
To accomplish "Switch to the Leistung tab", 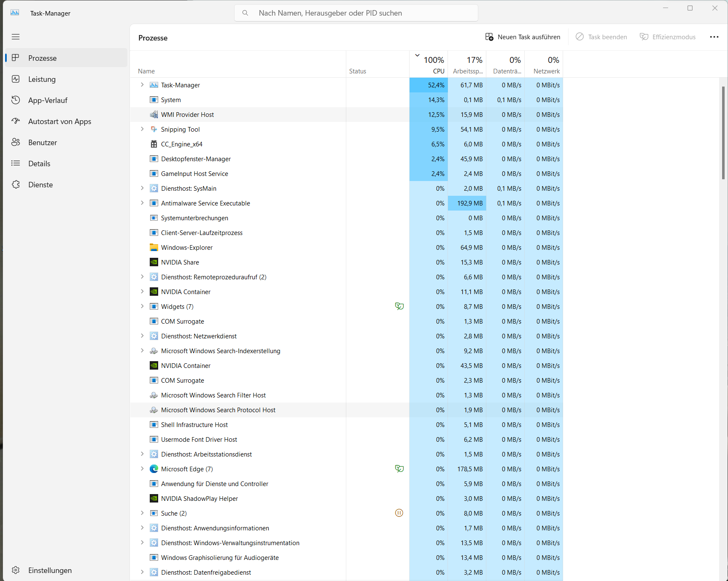I will 66,79.
